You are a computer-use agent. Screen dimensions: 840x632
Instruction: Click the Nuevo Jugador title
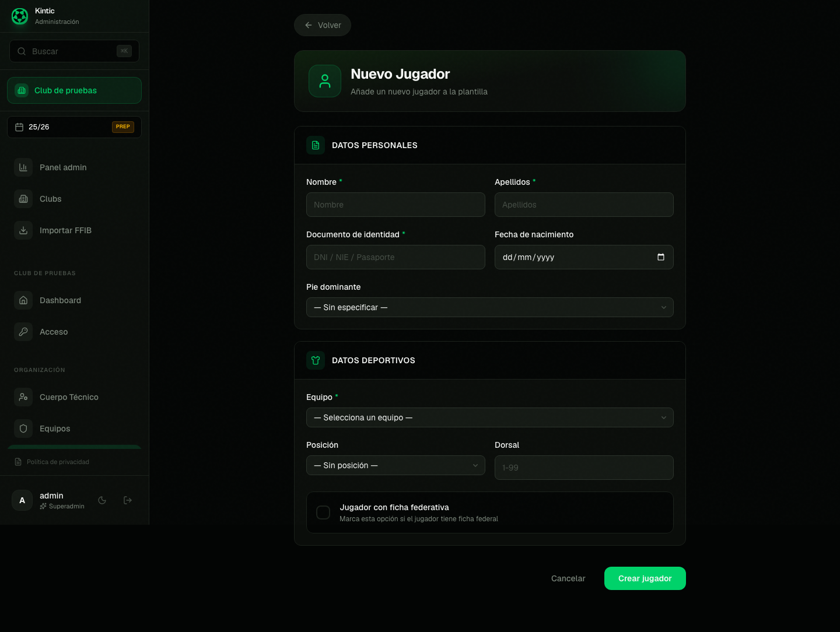tap(400, 74)
